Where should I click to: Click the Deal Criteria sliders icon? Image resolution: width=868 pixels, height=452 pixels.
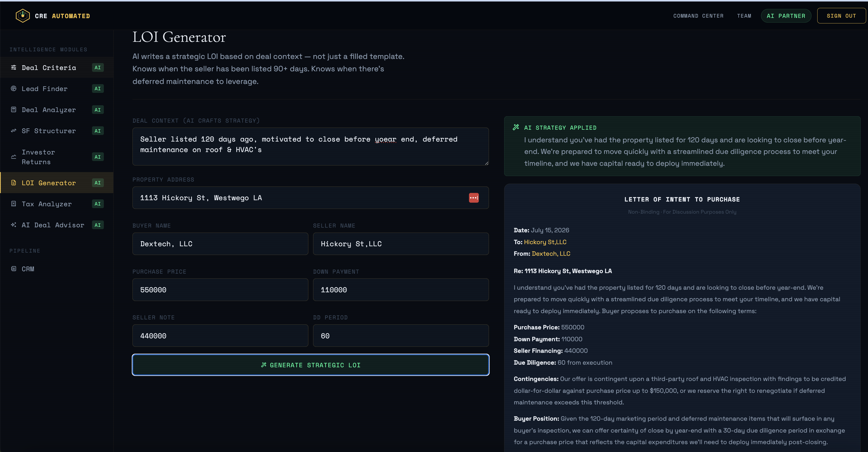point(13,67)
